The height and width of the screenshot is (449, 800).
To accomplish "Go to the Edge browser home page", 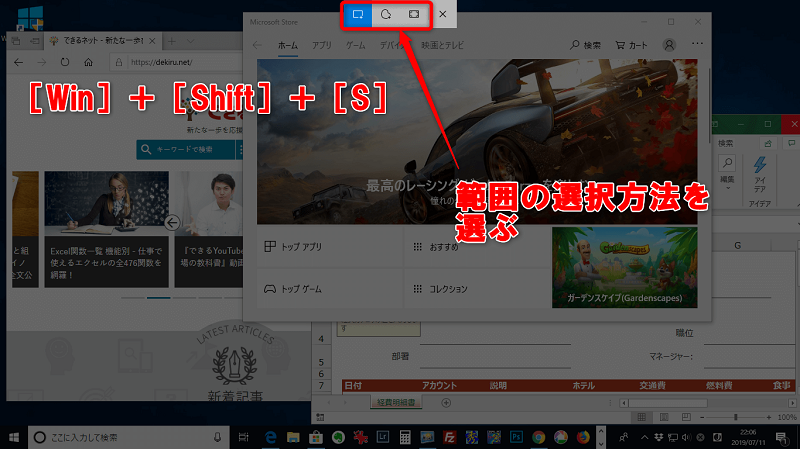I will point(89,63).
